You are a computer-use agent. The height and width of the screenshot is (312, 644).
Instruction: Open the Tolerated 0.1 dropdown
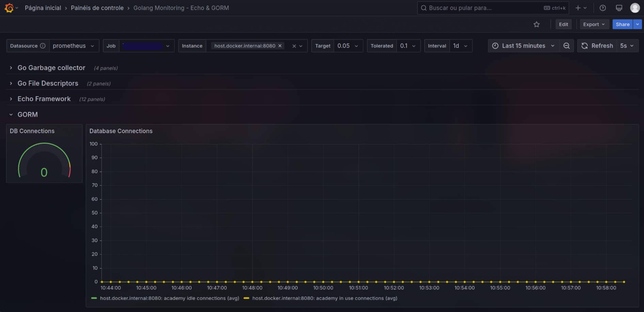[x=408, y=46]
